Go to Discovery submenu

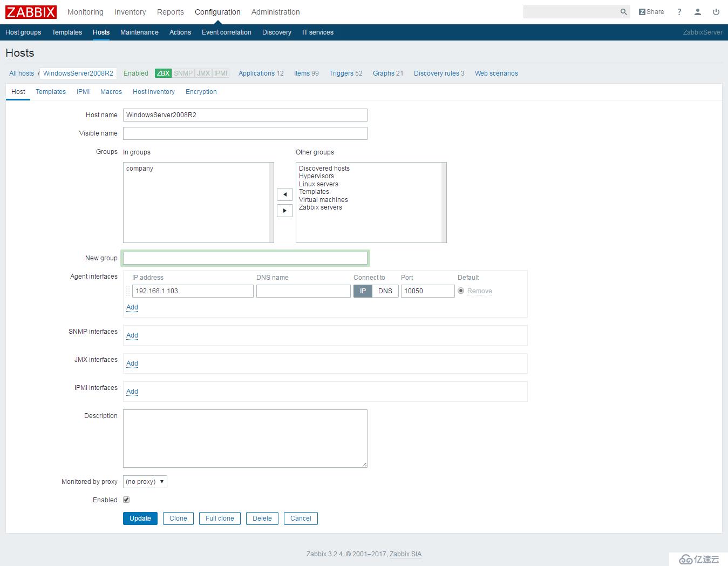277,32
